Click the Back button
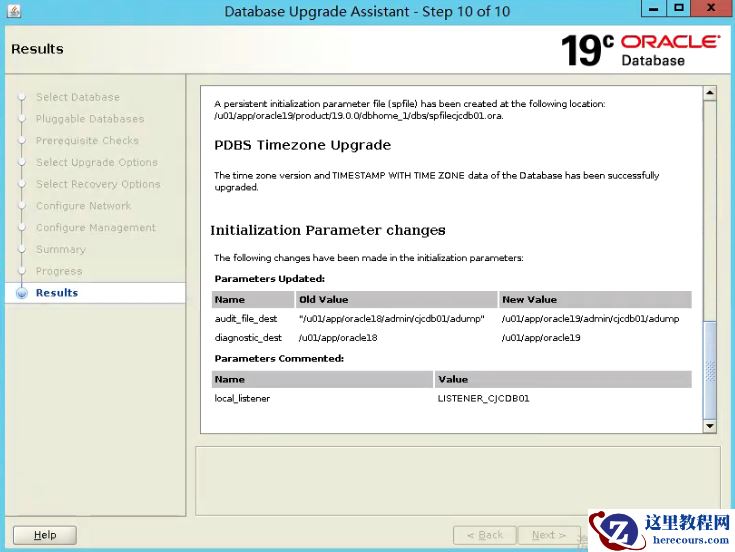This screenshot has width=735, height=552. pyautogui.click(x=485, y=535)
